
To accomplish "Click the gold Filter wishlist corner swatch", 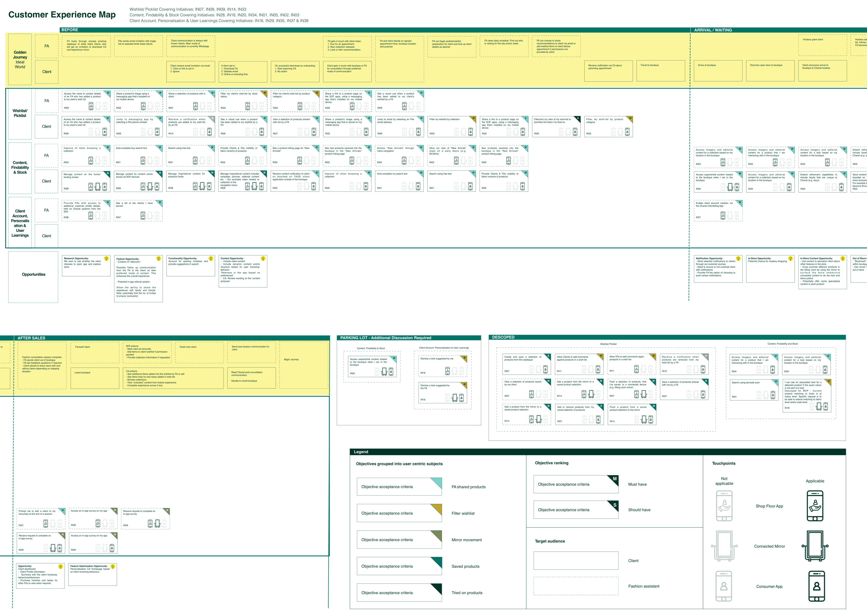I will point(436,509).
